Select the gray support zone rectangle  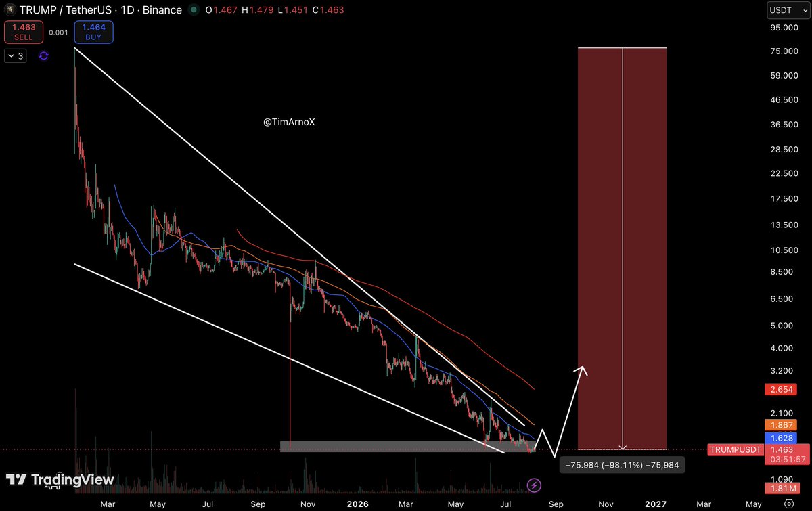tap(407, 447)
